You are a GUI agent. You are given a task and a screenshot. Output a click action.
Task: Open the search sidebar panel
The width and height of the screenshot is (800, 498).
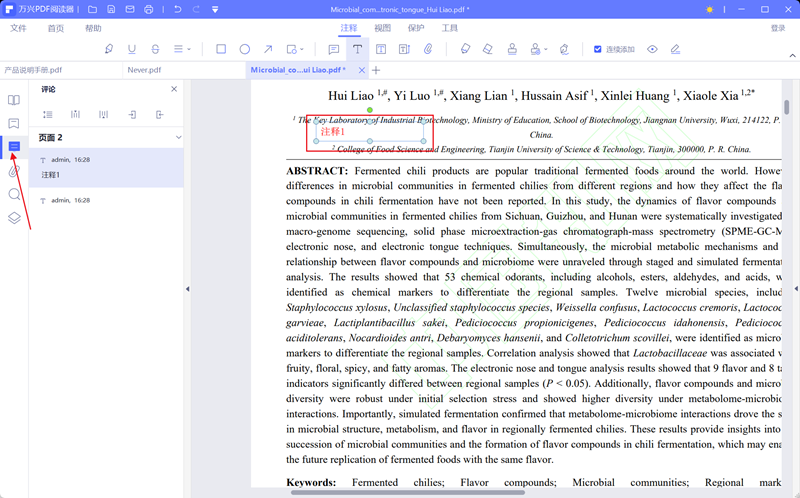14,194
